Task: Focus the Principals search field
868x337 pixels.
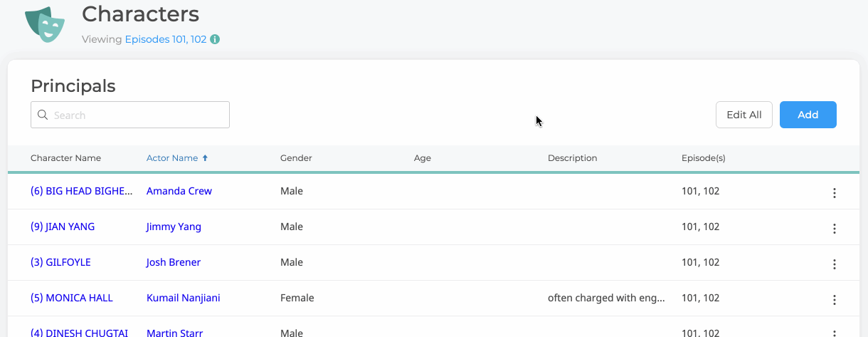Action: pos(130,115)
